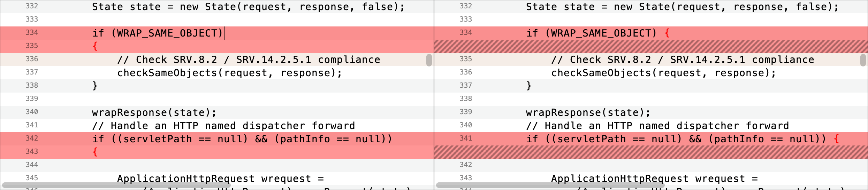Screen dimensions: 868x190
Task: Click the vertical scrollbar thumb in left pane
Action: 429,60
